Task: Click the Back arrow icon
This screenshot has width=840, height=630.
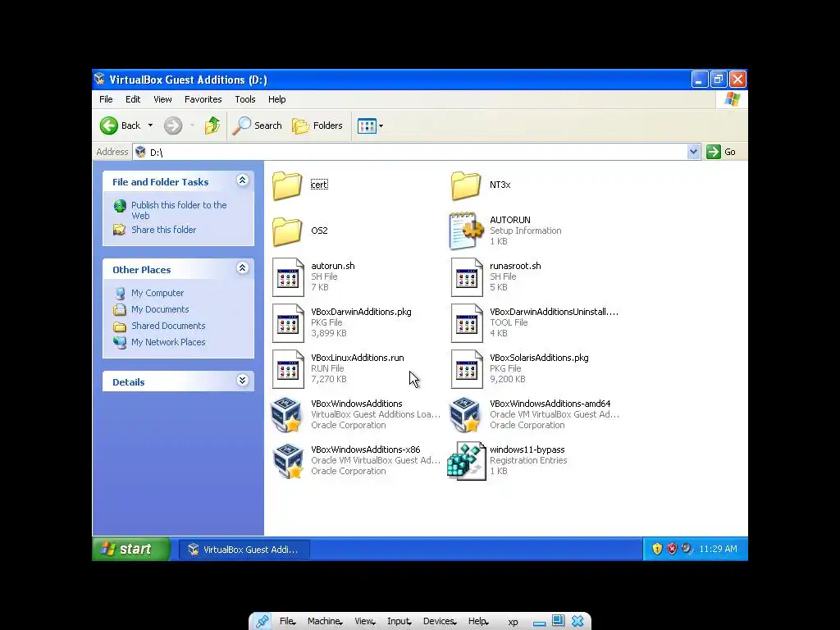Action: 109,126
